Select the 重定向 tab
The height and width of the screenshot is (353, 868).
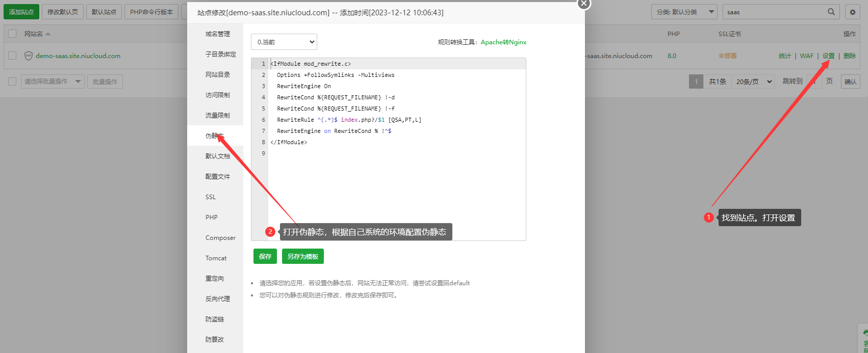coord(215,278)
